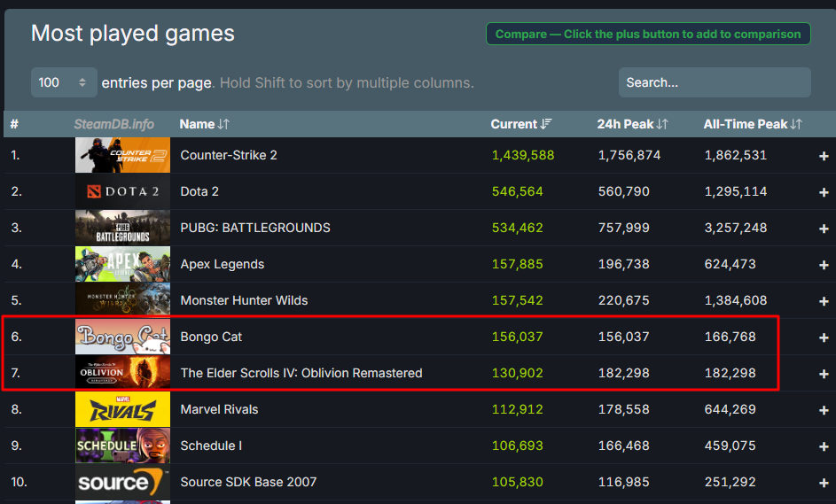This screenshot has width=836, height=504.
Task: Click the # rank column header
Action: point(14,124)
